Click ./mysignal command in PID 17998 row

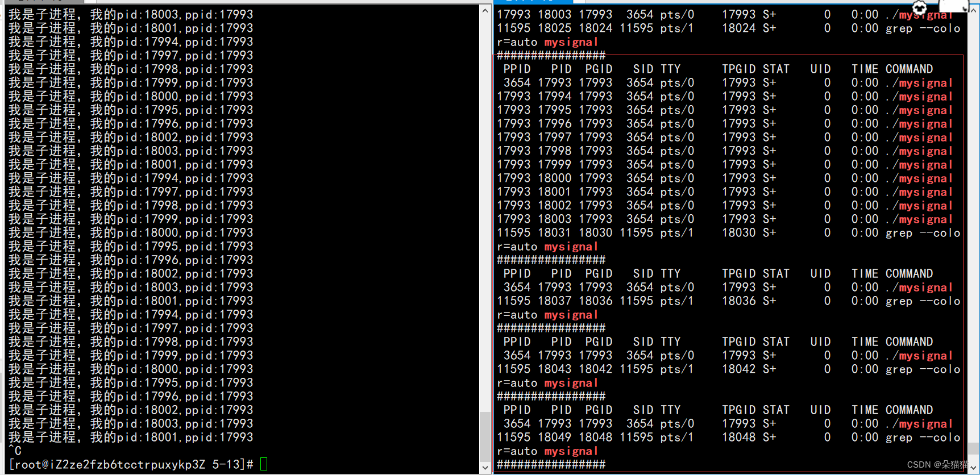(919, 151)
